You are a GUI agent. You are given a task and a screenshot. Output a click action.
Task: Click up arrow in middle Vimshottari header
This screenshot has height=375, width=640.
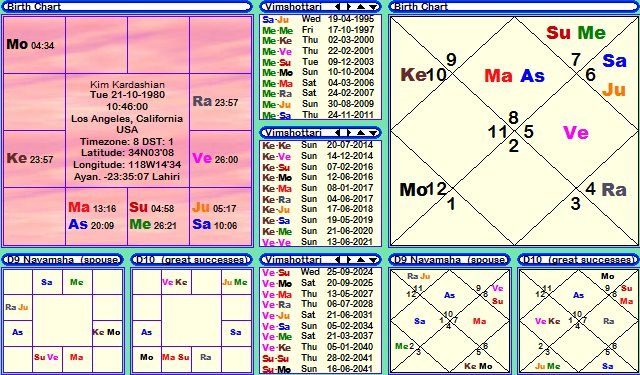pos(361,133)
